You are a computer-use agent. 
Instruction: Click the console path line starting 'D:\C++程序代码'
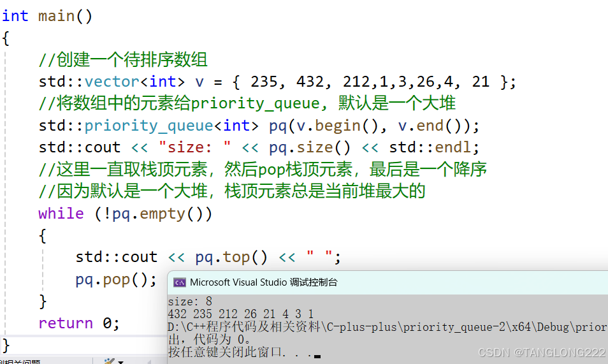(387, 327)
